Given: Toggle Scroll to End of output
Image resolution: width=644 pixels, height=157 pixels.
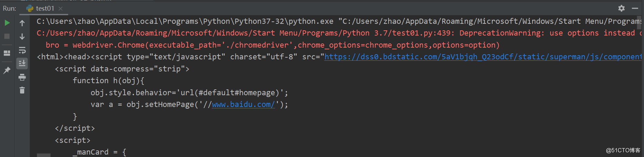Looking at the screenshot, I should click(x=22, y=63).
